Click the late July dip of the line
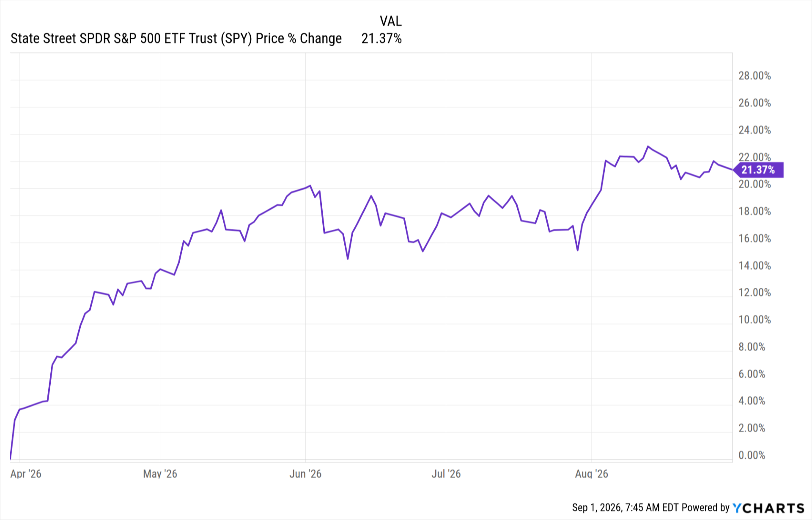812x520 pixels. (x=577, y=250)
